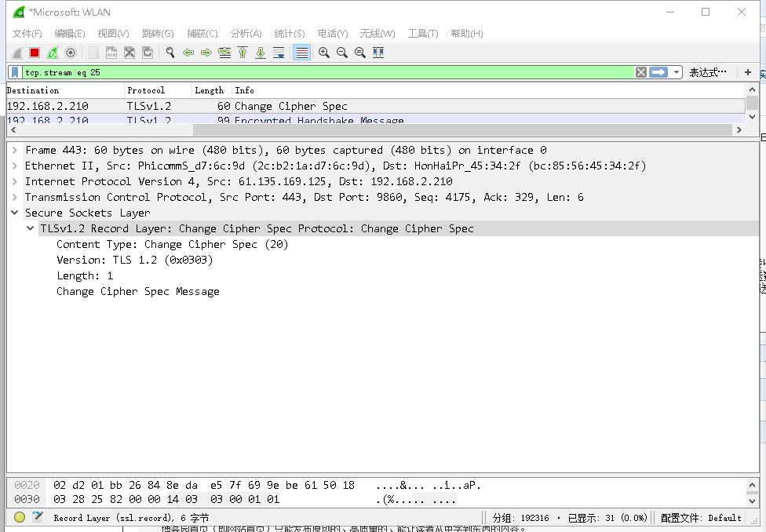The height and width of the screenshot is (532, 766).
Task: Expand the Frame 443 tree node
Action: pyautogui.click(x=15, y=150)
